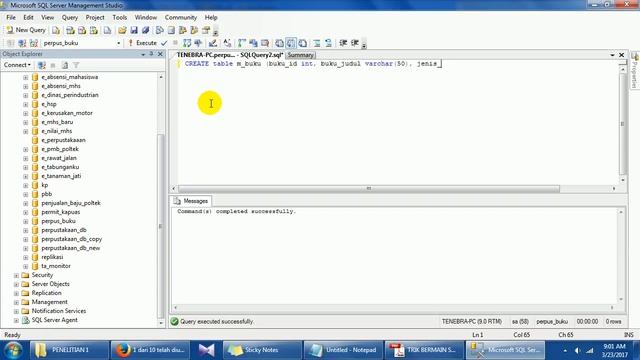Open the View menu
The height and width of the screenshot is (360, 640).
click(x=47, y=18)
